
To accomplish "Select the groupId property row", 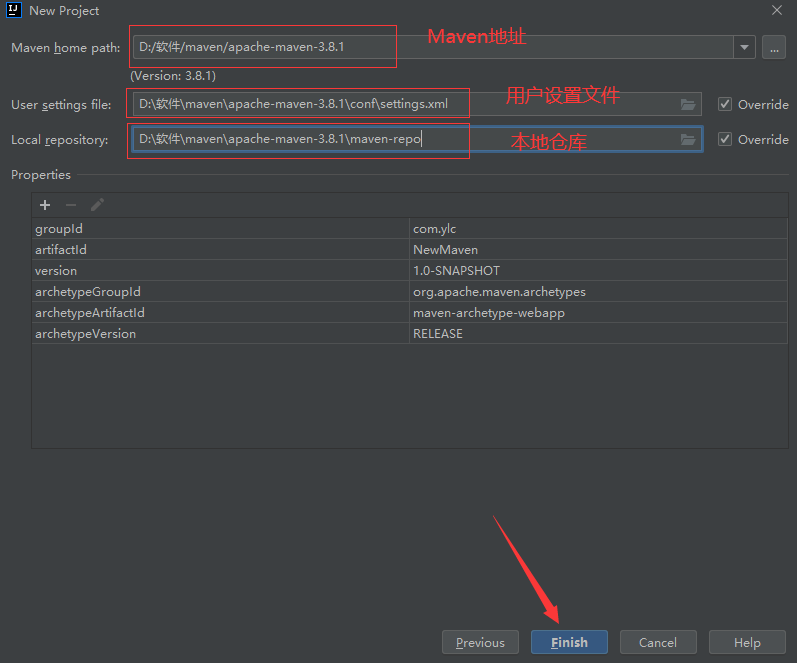I will click(x=220, y=229).
